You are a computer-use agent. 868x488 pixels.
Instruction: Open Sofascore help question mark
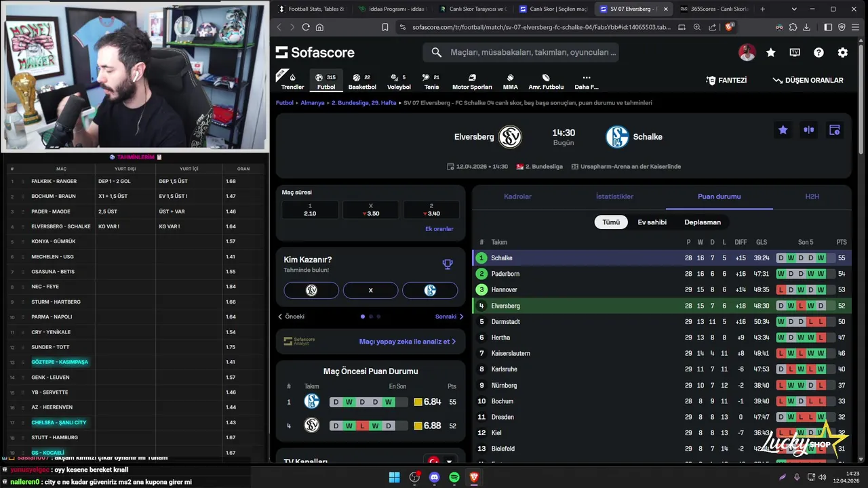818,52
